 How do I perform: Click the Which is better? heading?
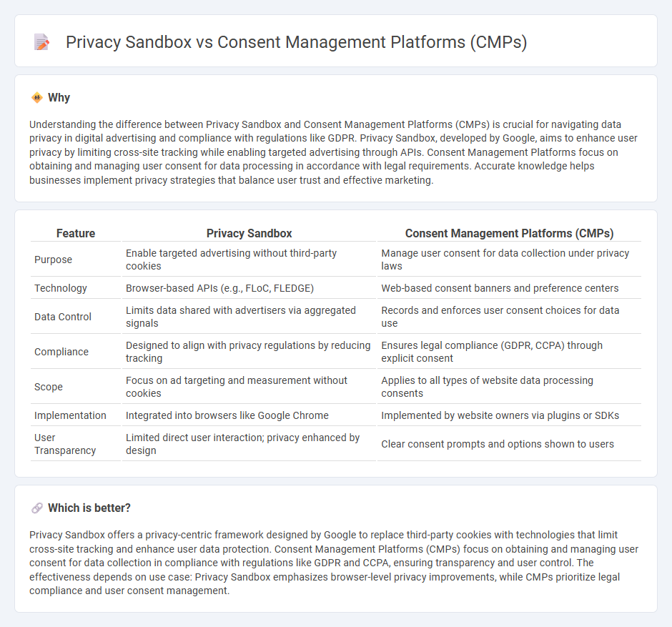point(89,508)
